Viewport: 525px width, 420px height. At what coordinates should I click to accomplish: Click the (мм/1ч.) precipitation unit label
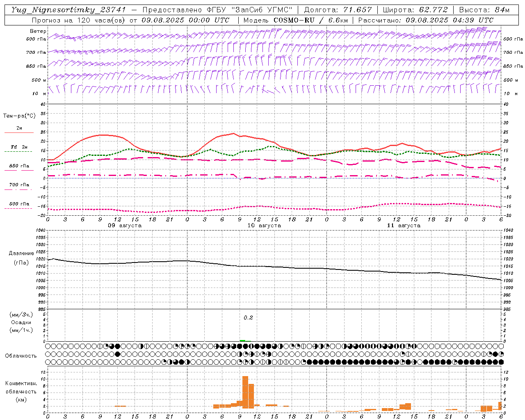tap(21, 330)
